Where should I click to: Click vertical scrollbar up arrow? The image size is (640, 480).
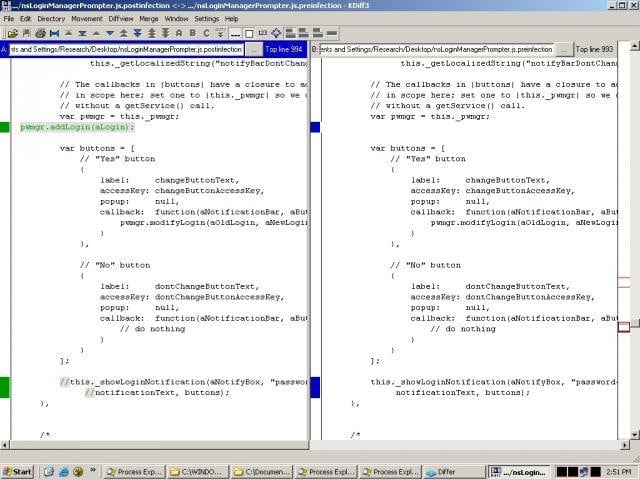click(x=635, y=46)
